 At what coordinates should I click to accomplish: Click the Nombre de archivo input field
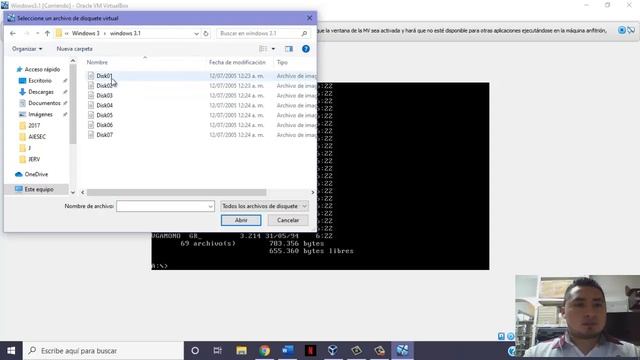point(162,206)
